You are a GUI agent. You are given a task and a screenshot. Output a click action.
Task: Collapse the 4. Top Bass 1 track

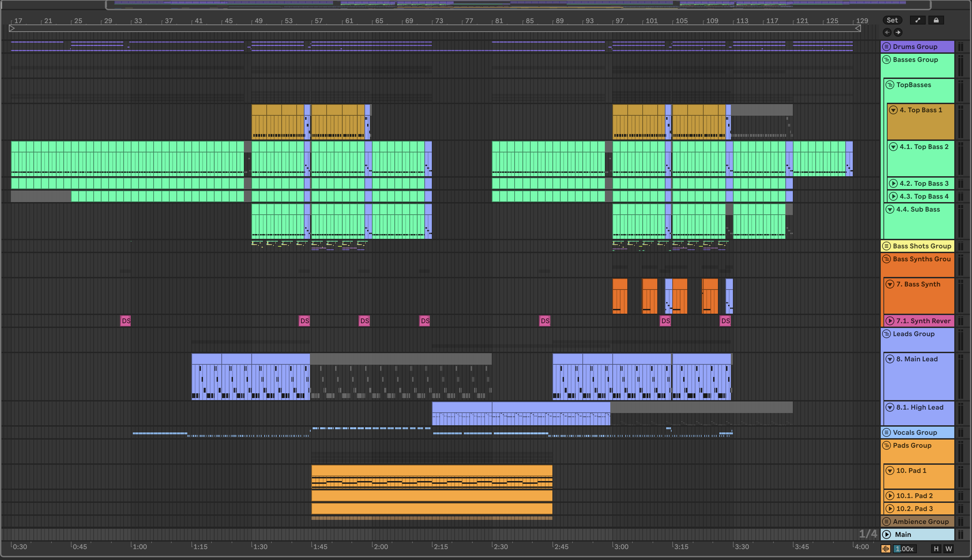893,110
